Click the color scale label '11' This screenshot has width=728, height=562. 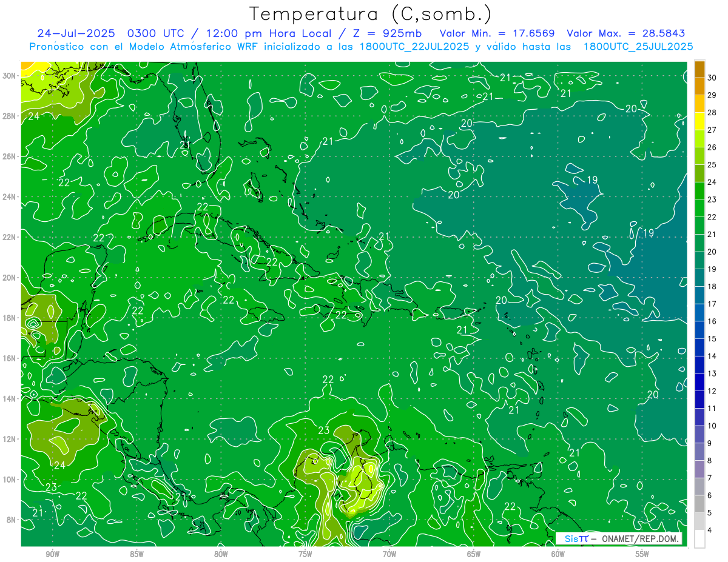coord(712,409)
